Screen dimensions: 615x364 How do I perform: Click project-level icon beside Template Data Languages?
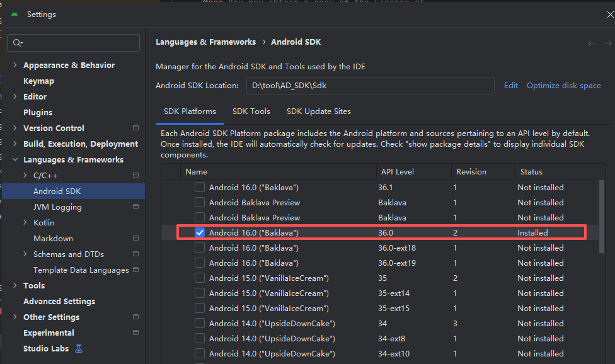(x=135, y=270)
